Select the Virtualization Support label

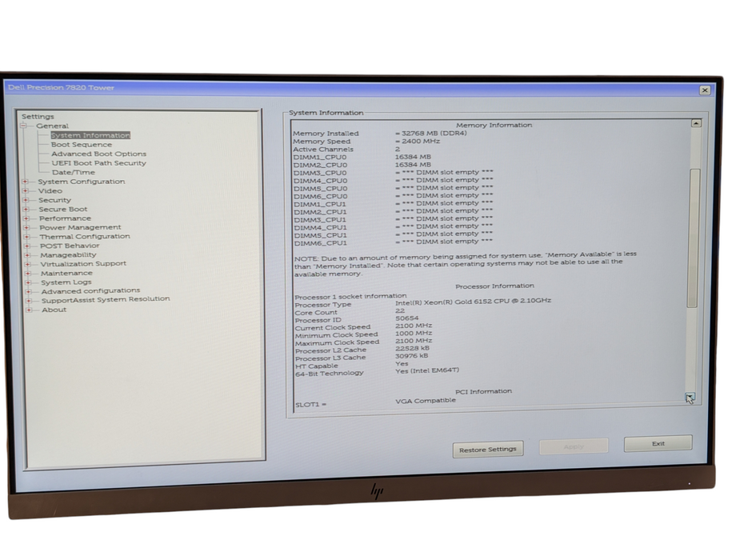point(83,264)
